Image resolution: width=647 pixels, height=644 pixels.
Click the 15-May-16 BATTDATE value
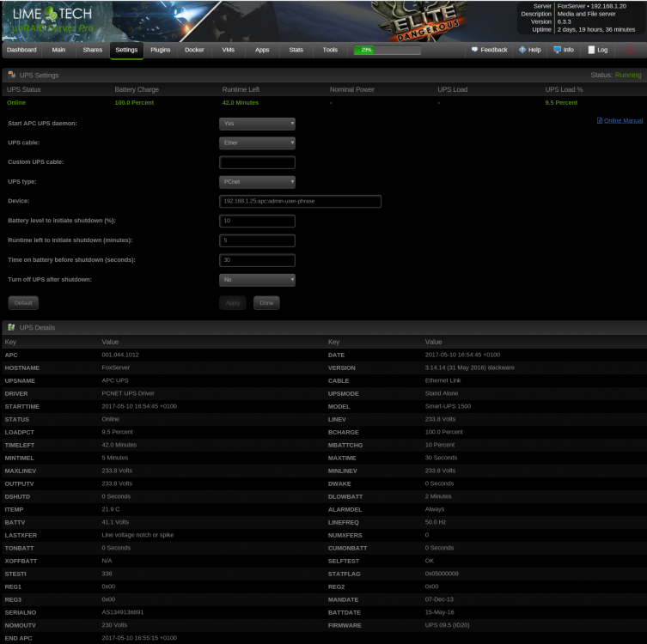point(439,612)
